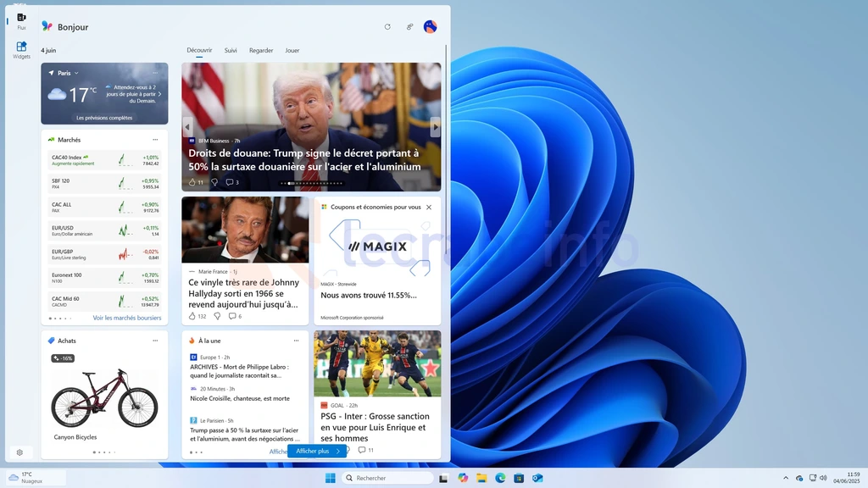Open the Flux feed in the sidebar
This screenshot has height=488, width=868.
[21, 21]
